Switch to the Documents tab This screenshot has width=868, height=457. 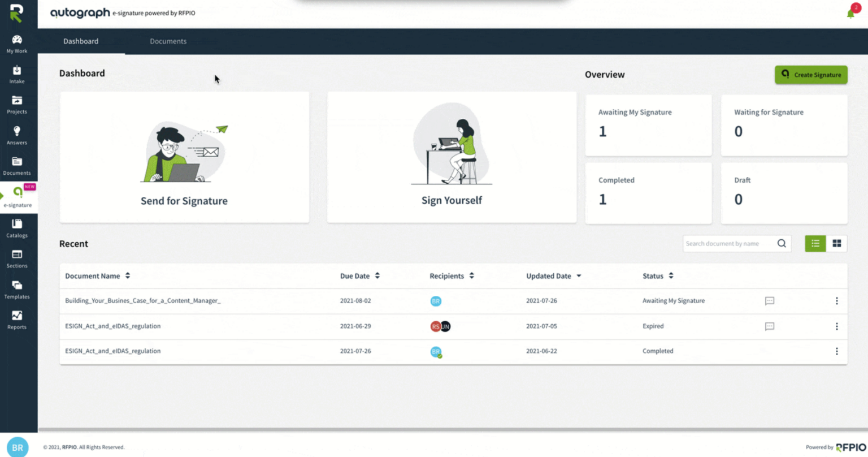[x=168, y=41]
